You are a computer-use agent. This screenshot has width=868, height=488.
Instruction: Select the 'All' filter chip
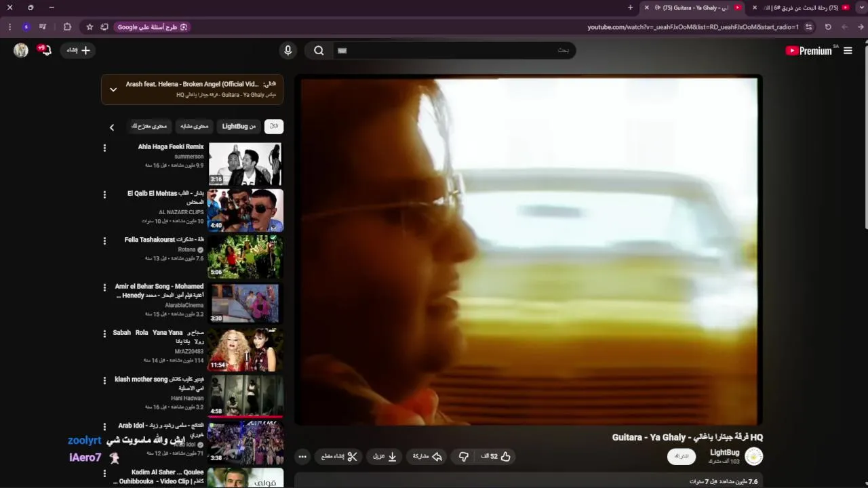[274, 126]
